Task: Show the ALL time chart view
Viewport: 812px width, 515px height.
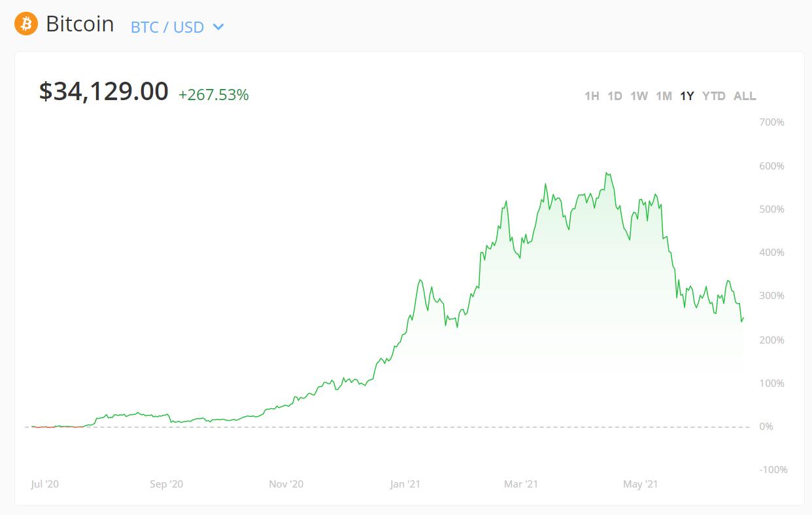Action: tap(743, 96)
